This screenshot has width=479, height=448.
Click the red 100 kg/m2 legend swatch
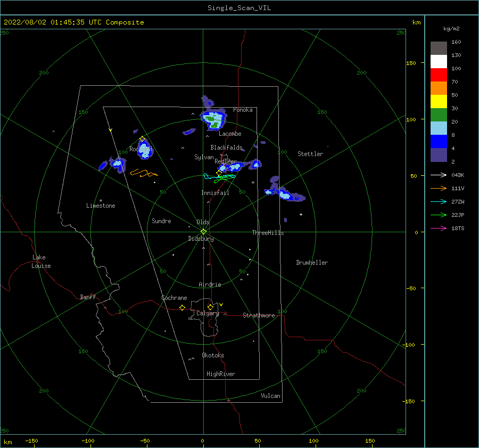(439, 75)
